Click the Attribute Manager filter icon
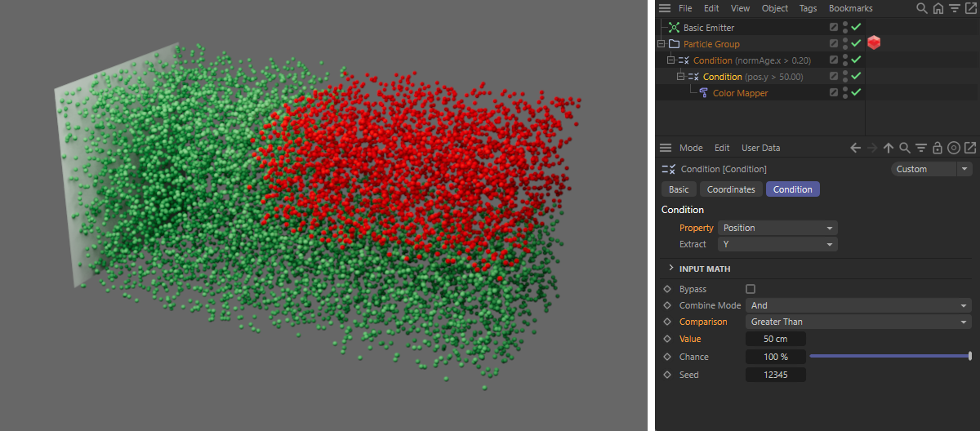 point(921,148)
